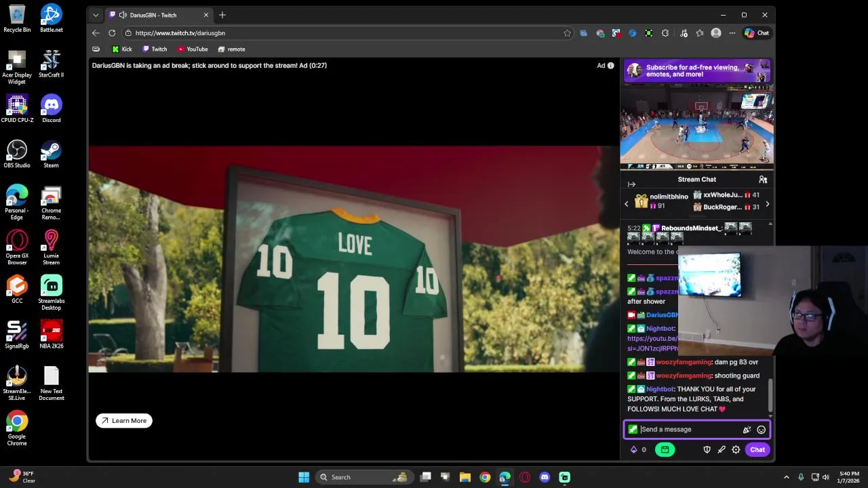Viewport: 868px width, 488px height.
Task: Open the chat celebration icon
Action: pos(747,429)
